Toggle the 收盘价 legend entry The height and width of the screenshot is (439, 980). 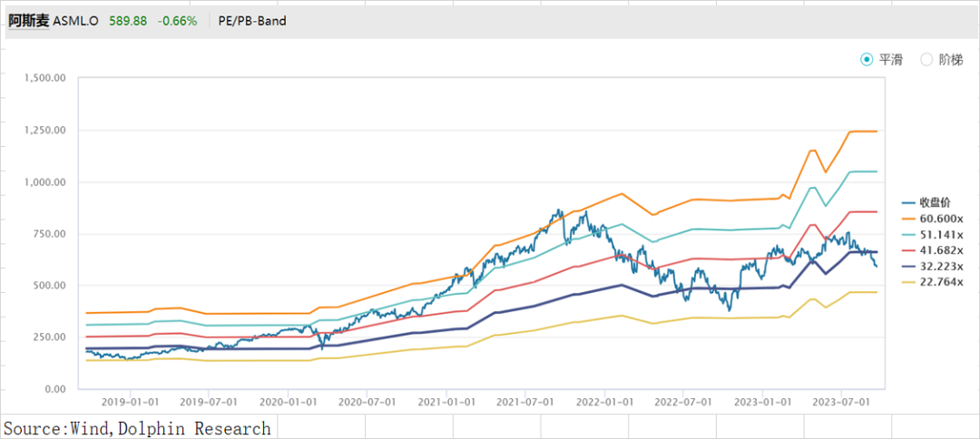(929, 202)
